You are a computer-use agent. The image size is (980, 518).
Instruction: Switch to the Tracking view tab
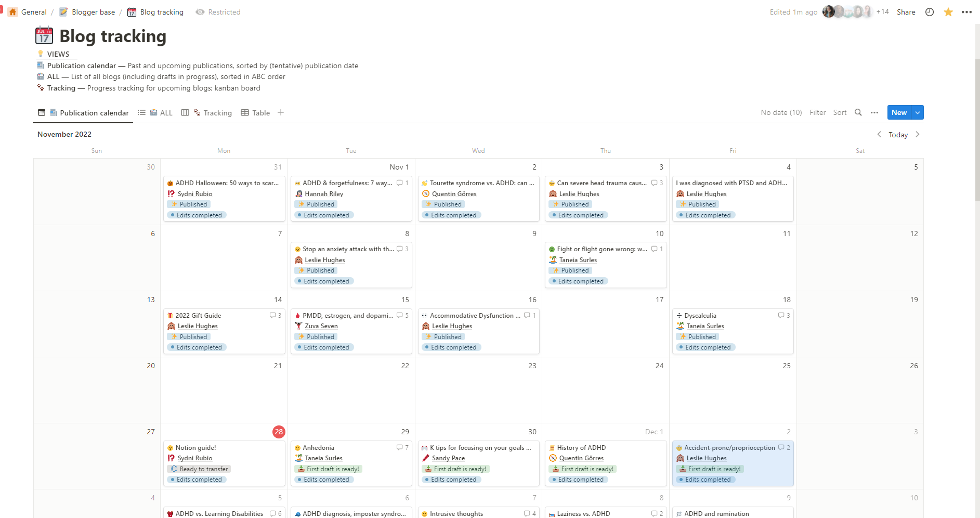(x=213, y=113)
